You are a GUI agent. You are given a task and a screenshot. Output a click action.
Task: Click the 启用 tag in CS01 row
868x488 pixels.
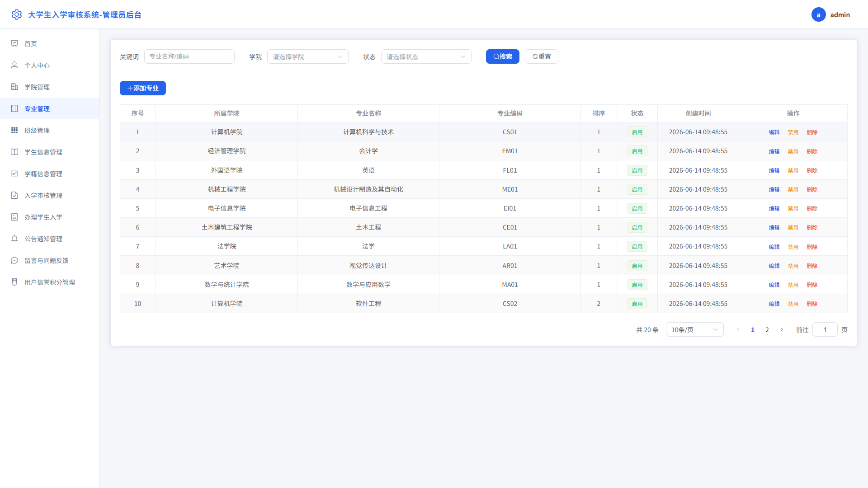(x=637, y=132)
